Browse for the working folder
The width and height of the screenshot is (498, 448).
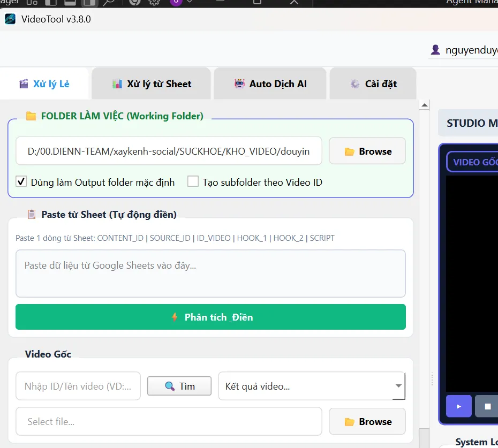click(x=367, y=151)
